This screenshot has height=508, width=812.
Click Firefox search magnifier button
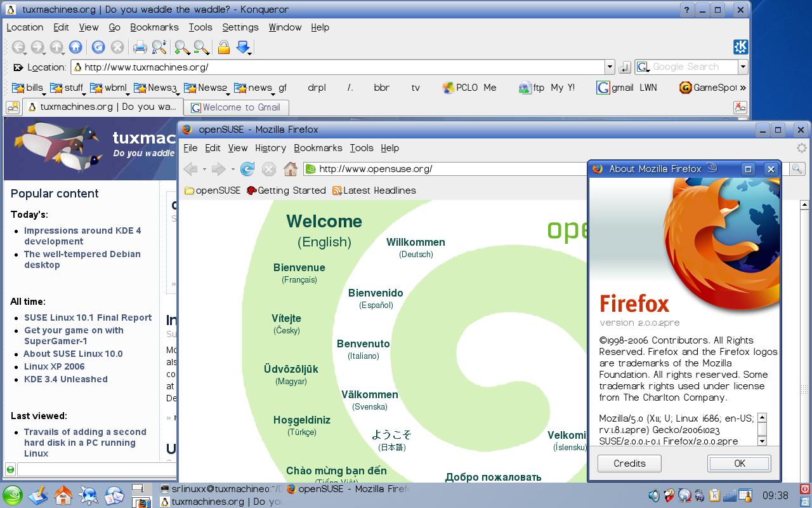coord(797,169)
